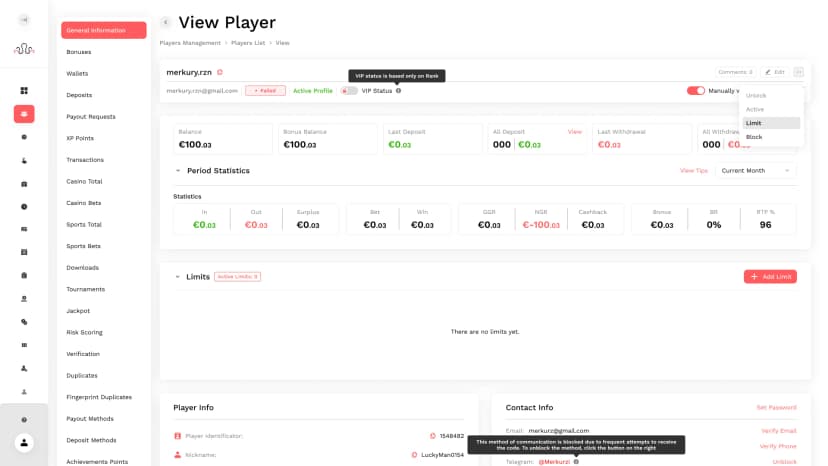The width and height of the screenshot is (828, 466).
Task: Toggle the VIP Status switch
Action: 348,91
